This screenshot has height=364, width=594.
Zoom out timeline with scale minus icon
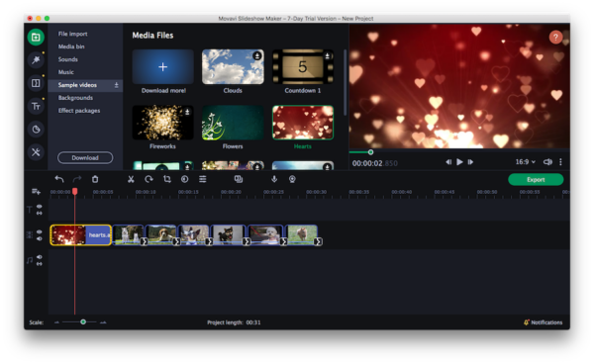[x=56, y=322]
